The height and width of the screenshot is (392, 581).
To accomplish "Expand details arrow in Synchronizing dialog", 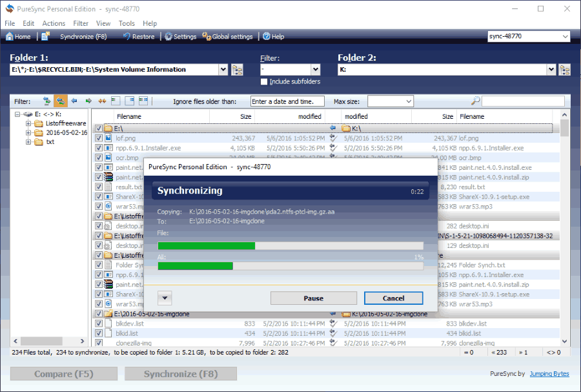I will (165, 298).
